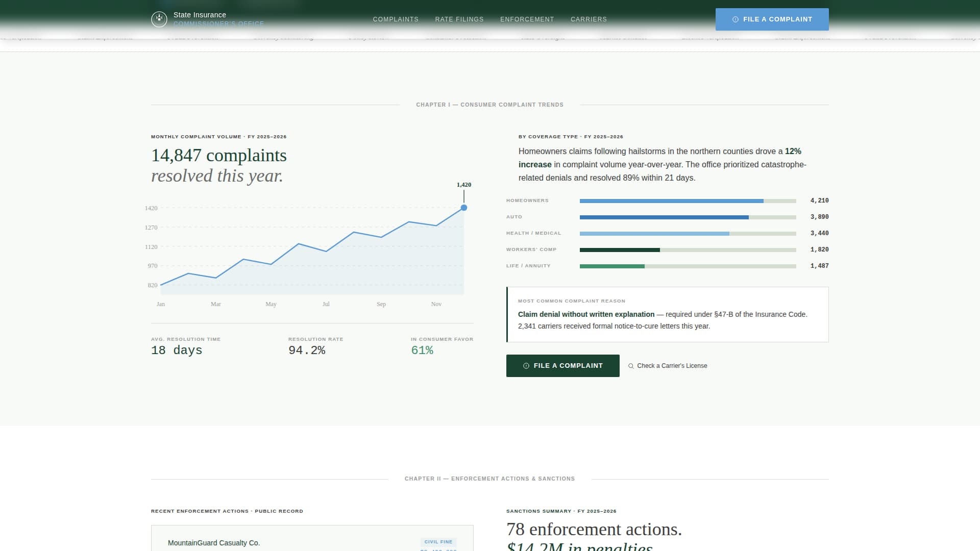Click the "14,847 complaints" headline

tap(219, 155)
